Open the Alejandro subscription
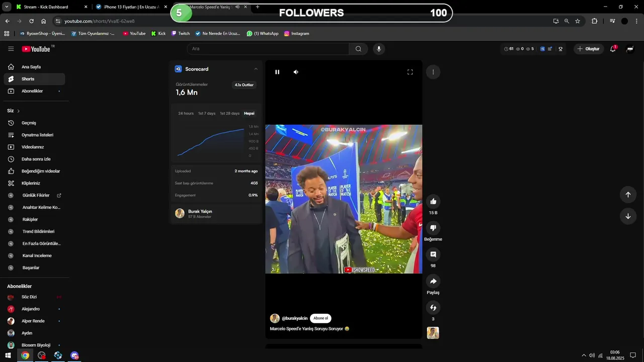This screenshot has height=362, width=644. click(x=34, y=309)
